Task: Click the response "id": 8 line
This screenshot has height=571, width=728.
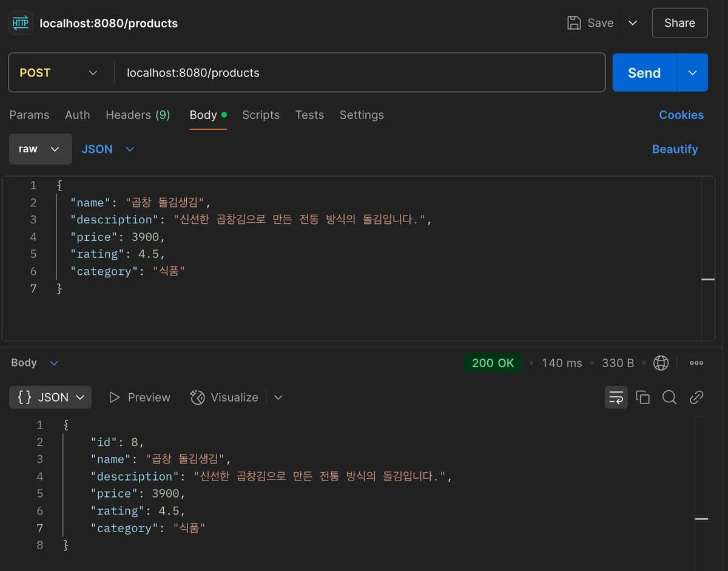Action: [x=117, y=442]
